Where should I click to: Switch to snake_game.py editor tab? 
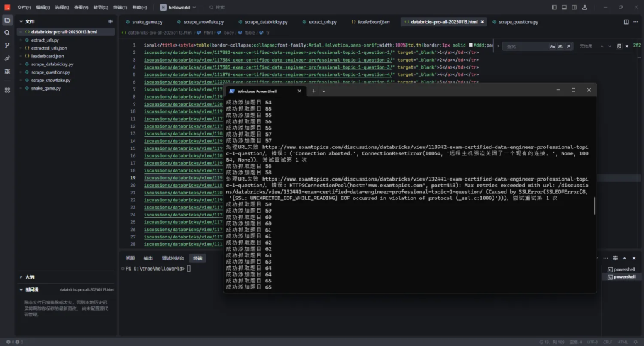click(x=144, y=22)
